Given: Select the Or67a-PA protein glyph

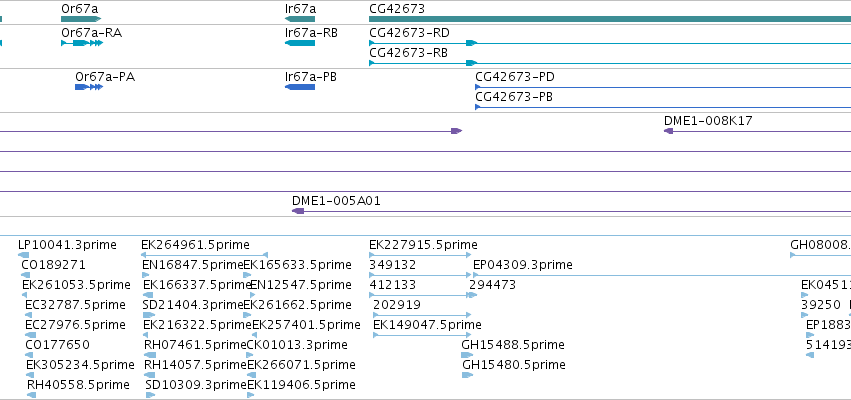Looking at the screenshot, I should (x=89, y=87).
